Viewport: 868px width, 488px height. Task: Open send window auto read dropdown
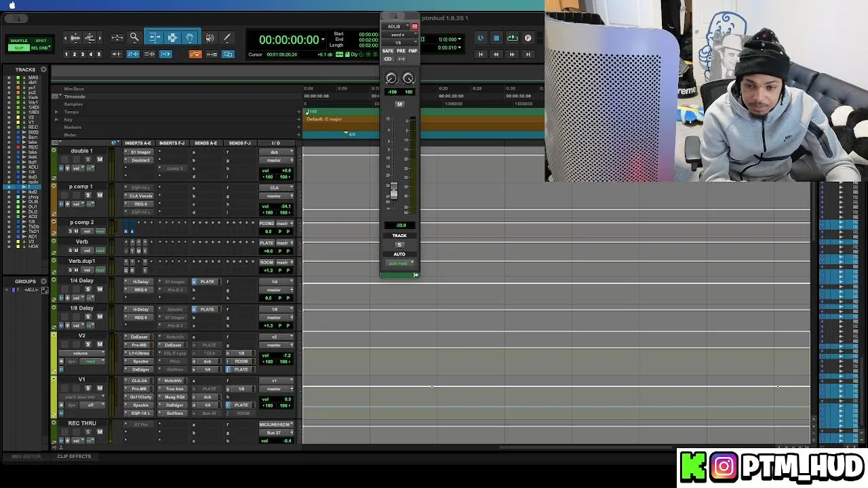(x=399, y=263)
